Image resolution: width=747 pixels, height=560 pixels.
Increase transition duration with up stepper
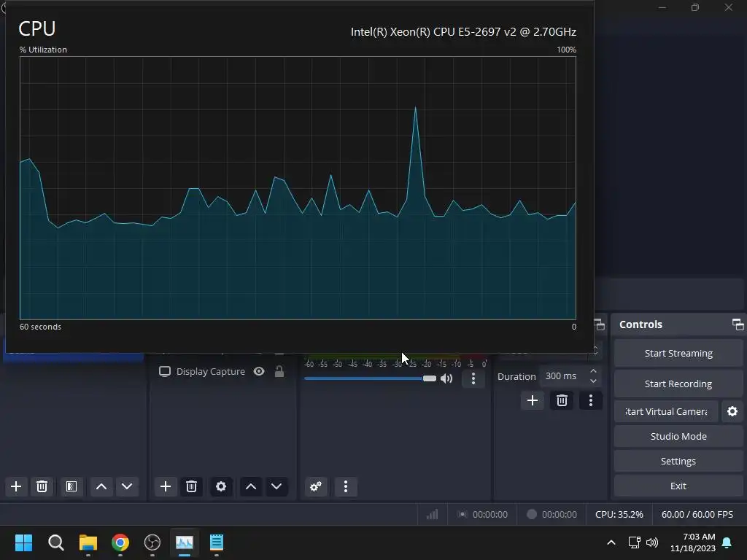(593, 371)
